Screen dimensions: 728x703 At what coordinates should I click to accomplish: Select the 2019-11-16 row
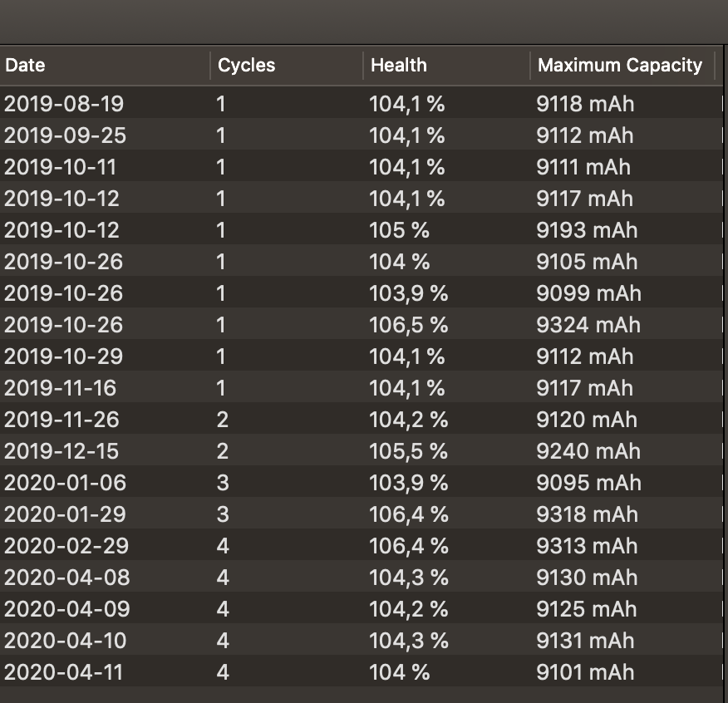362,386
